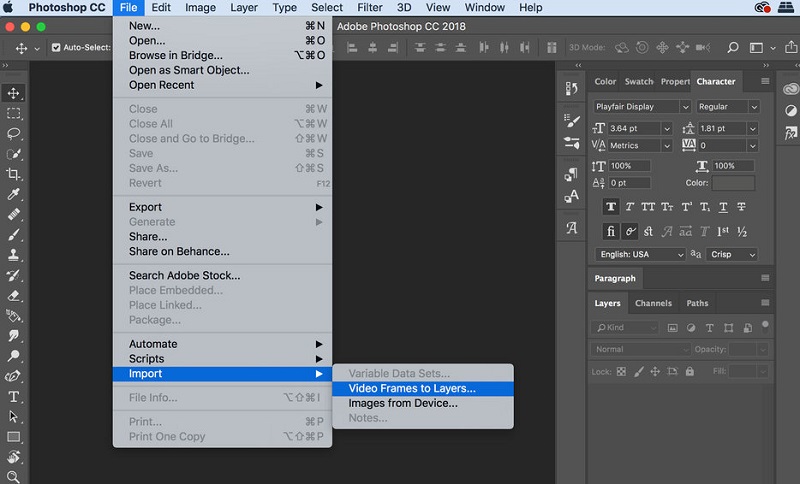Select the Horizontal Type tool

(x=14, y=397)
